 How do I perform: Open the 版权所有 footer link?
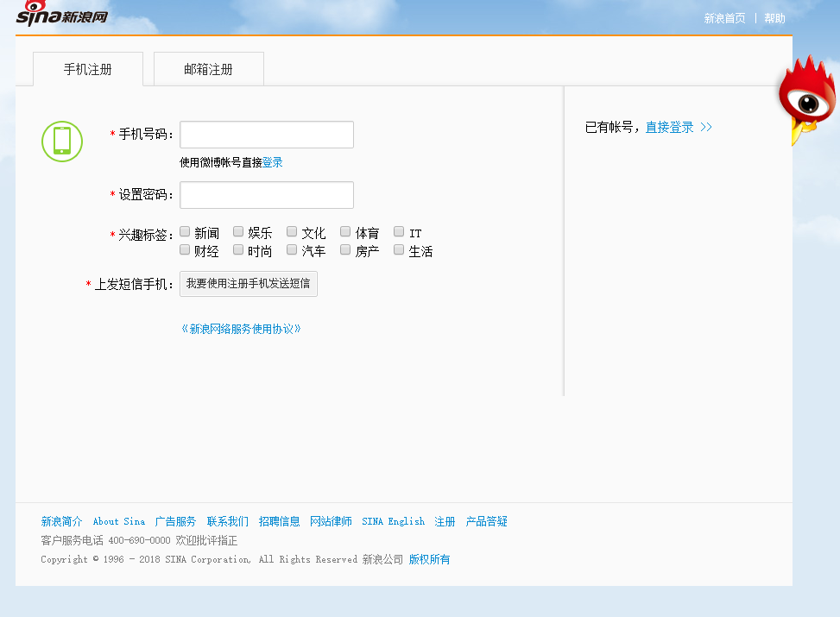coord(430,559)
